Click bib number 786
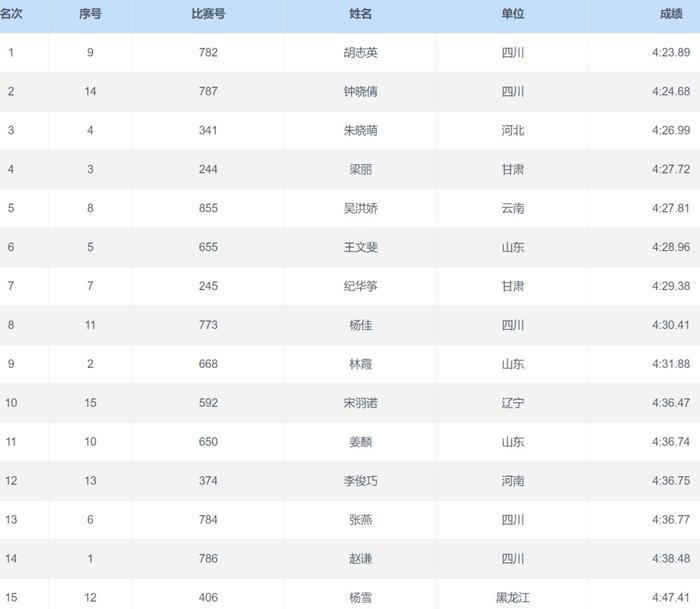Screen dimensions: 700x609 (208, 559)
